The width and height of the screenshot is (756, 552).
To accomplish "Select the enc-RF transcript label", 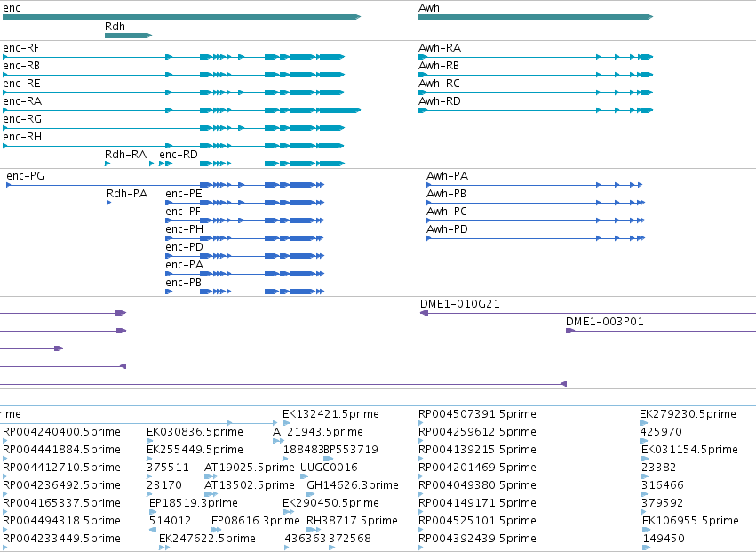I will click(x=20, y=48).
